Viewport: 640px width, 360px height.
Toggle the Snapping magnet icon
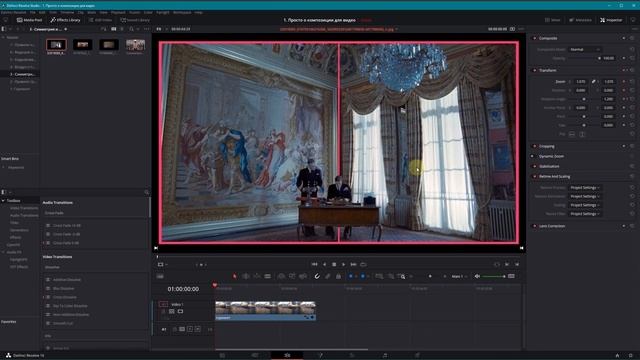click(317, 276)
